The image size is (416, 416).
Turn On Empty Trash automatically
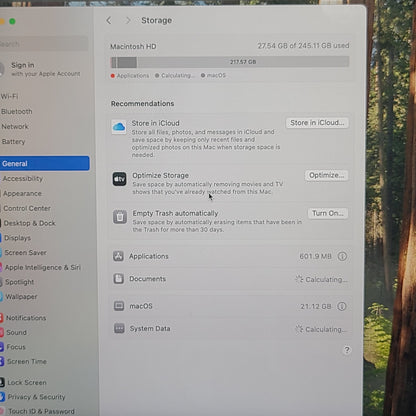328,213
